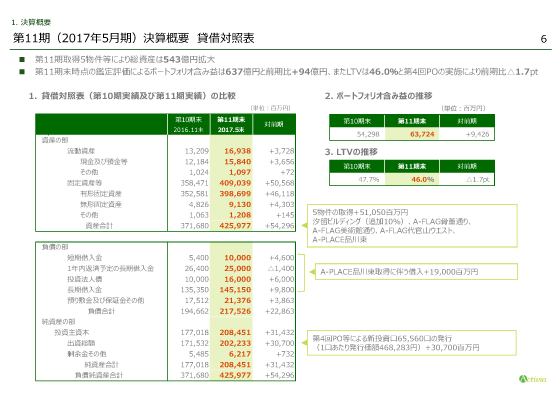The height and width of the screenshot is (396, 560).
Task: Click the value '25,000'
Action: pyautogui.click(x=238, y=269)
